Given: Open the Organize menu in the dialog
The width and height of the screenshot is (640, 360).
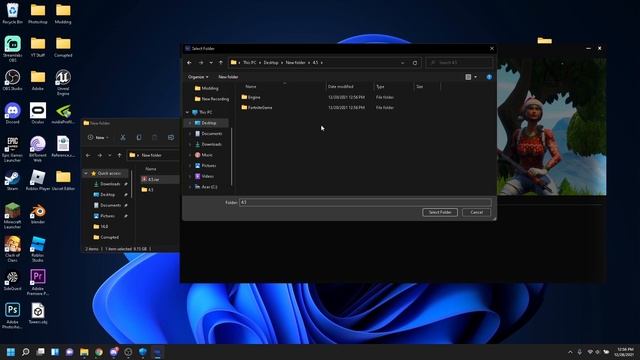Looking at the screenshot, I should click(198, 77).
